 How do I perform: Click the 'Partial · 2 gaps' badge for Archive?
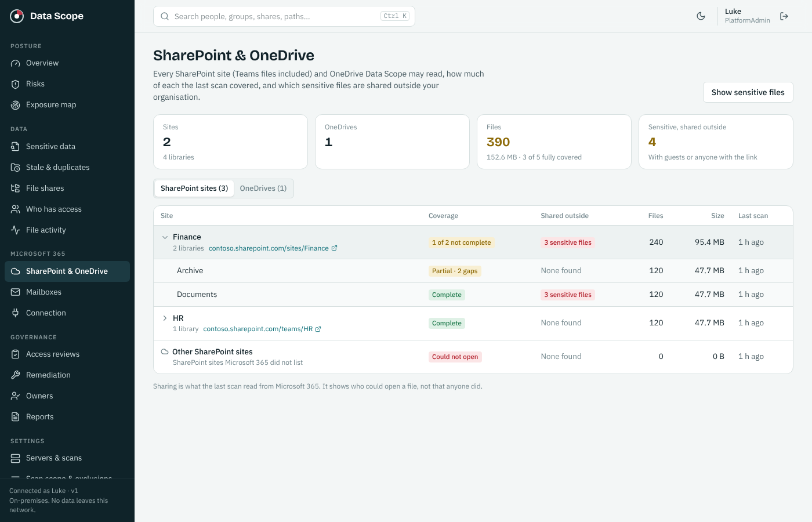(x=455, y=271)
